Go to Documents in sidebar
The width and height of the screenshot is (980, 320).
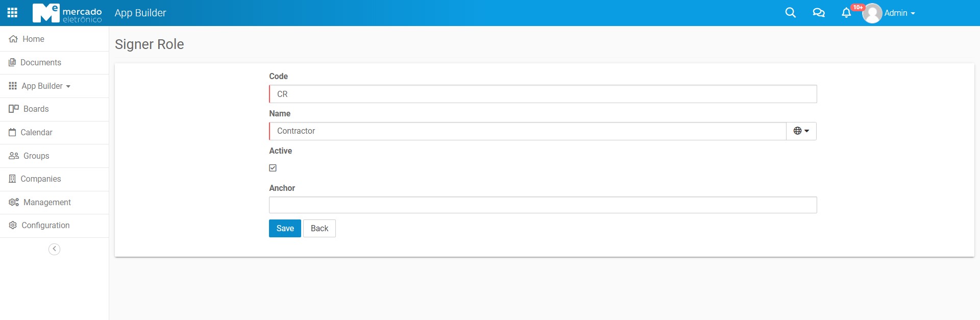pyautogui.click(x=40, y=63)
